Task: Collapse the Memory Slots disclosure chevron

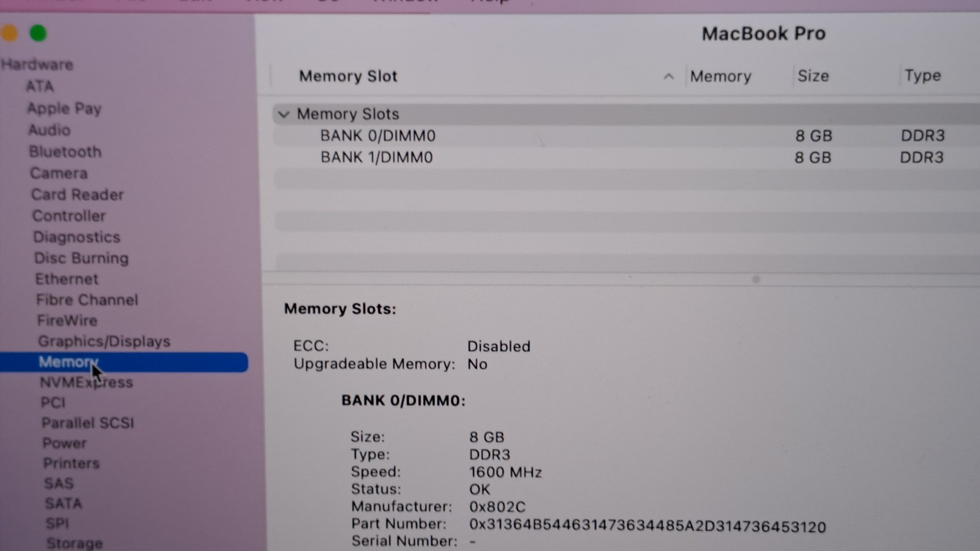Action: point(283,114)
